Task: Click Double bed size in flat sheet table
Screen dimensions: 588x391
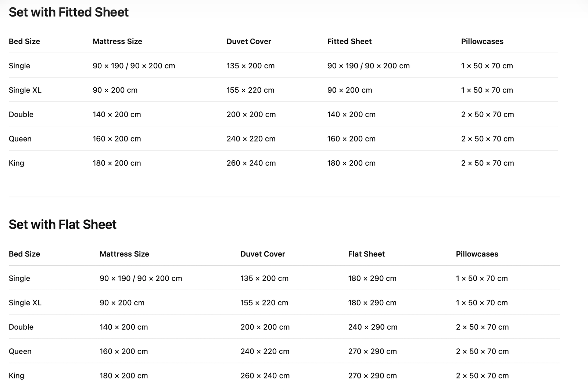Action: [x=21, y=327]
